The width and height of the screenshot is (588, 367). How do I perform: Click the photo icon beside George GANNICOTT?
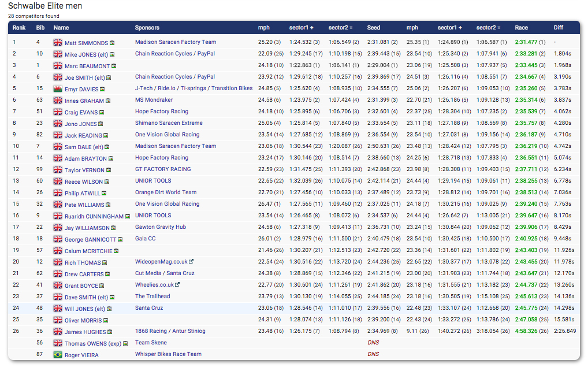coord(120,240)
